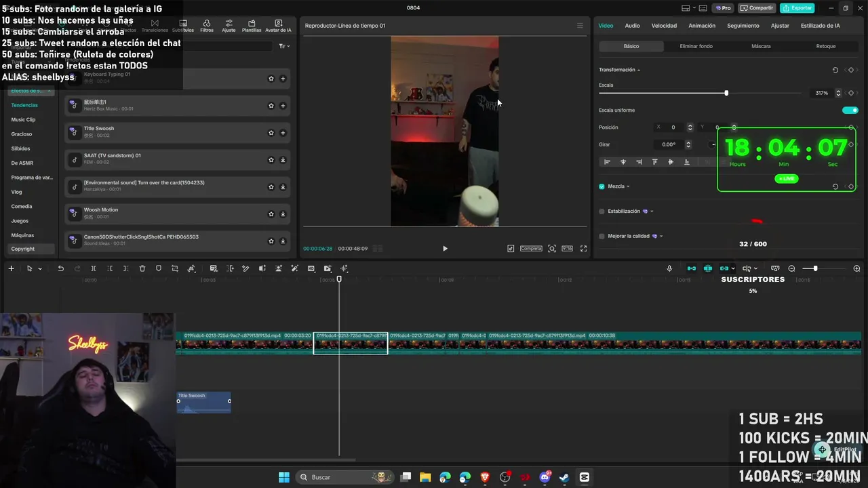Download SAAT (TV sandstorm) 01 sound
The height and width of the screenshot is (488, 868).
(x=283, y=160)
